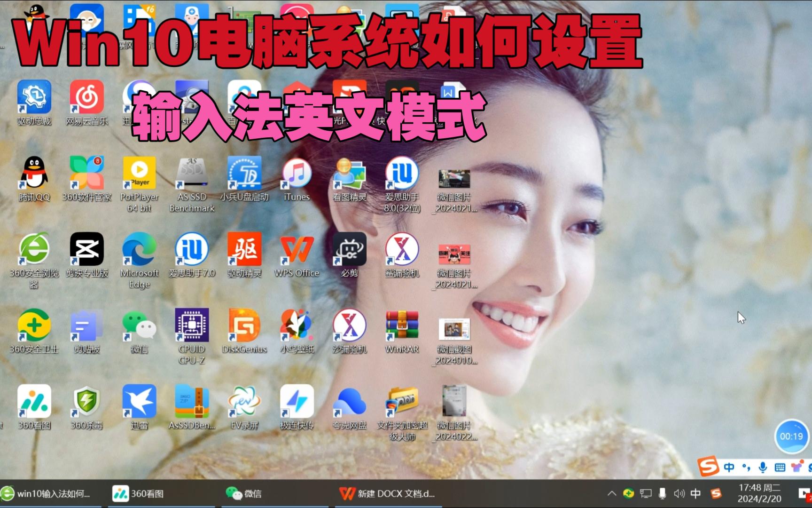
Task: Open 微信截图_2024010 image file
Action: tap(454, 341)
